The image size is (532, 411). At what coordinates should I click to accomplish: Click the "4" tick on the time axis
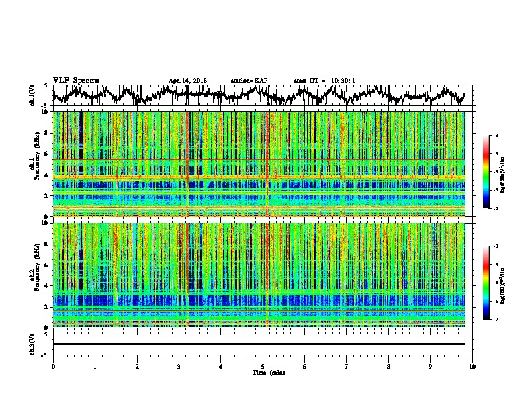[221, 367]
